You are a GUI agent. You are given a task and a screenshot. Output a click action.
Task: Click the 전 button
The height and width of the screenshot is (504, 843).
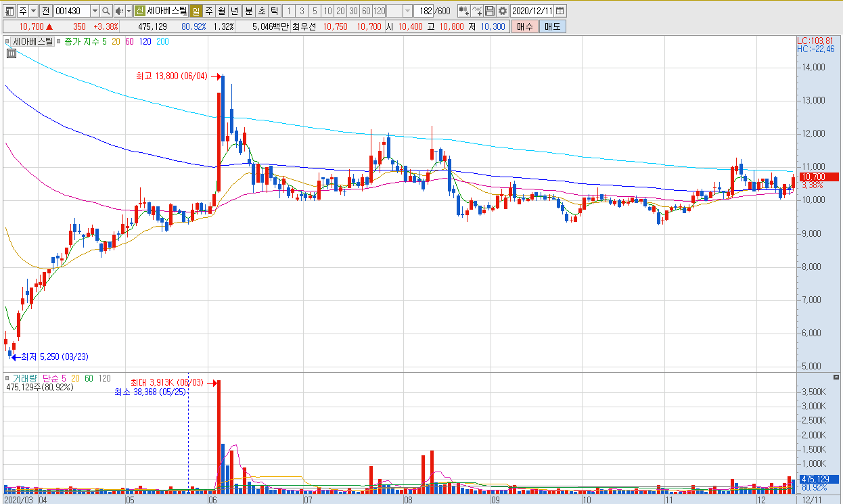coord(45,11)
